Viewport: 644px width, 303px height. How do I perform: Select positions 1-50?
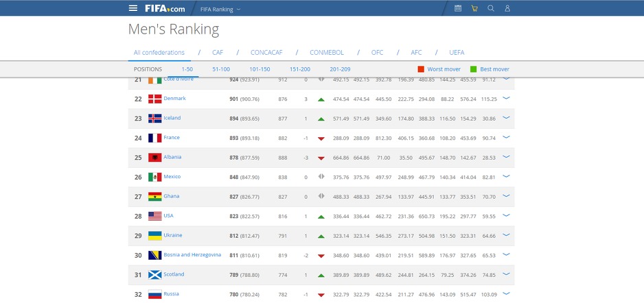[187, 69]
